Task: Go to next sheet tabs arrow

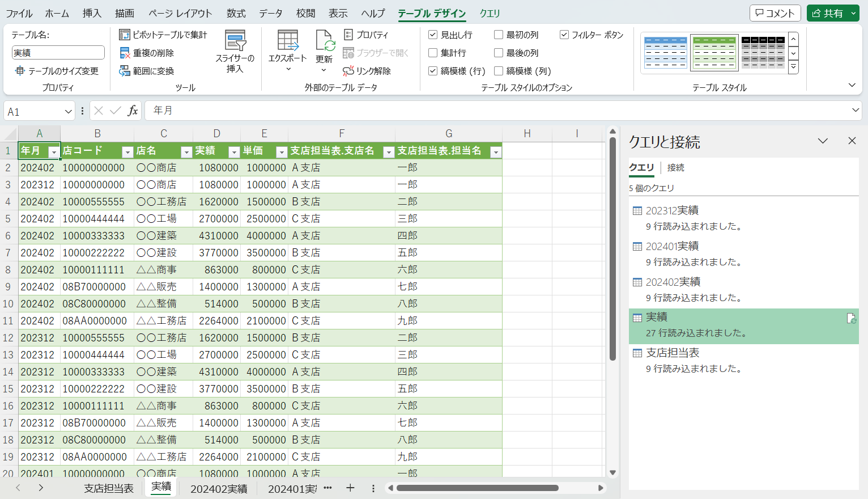Action: (41, 488)
